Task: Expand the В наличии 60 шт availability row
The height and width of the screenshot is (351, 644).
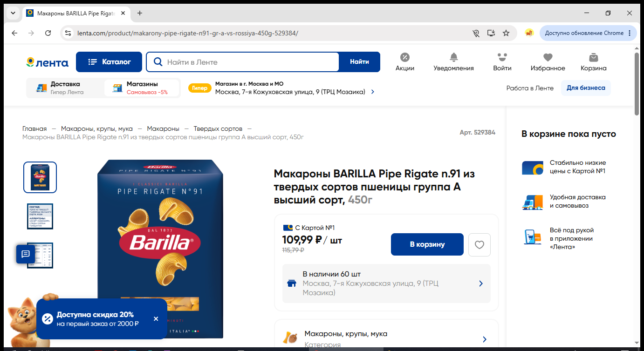Action: [x=386, y=283]
